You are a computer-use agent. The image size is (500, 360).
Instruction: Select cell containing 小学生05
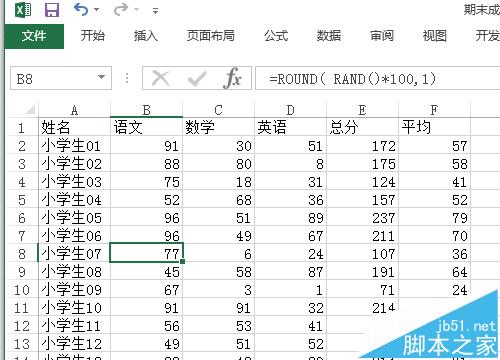click(74, 218)
